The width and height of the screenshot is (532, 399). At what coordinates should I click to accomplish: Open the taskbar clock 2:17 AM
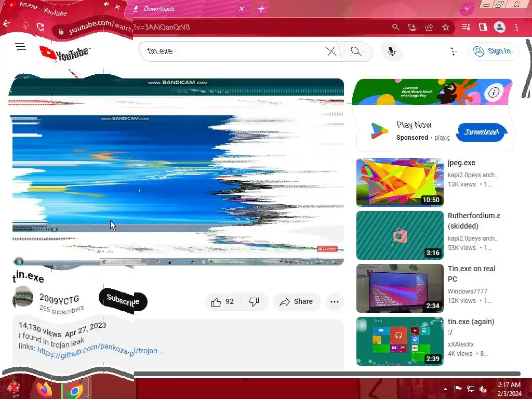click(509, 389)
